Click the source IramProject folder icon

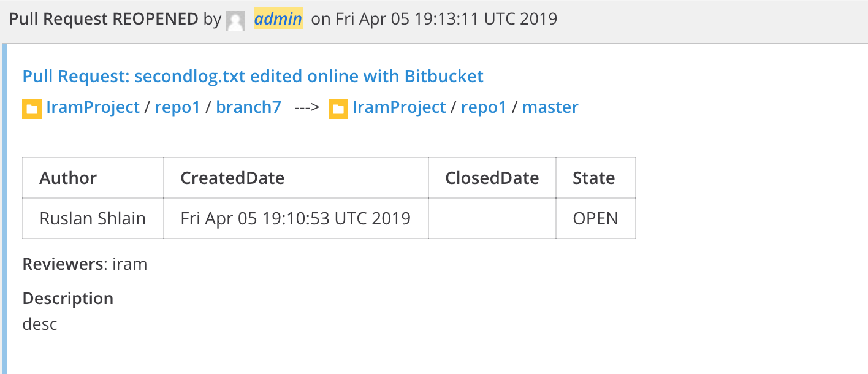tap(32, 109)
